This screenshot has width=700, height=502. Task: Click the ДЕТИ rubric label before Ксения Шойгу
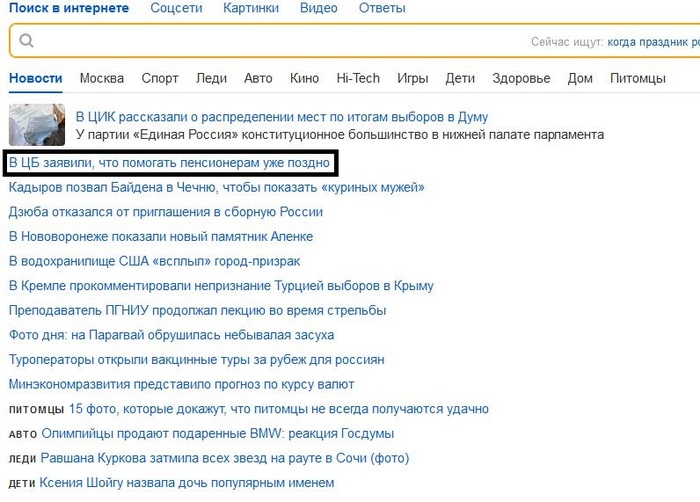[22, 484]
